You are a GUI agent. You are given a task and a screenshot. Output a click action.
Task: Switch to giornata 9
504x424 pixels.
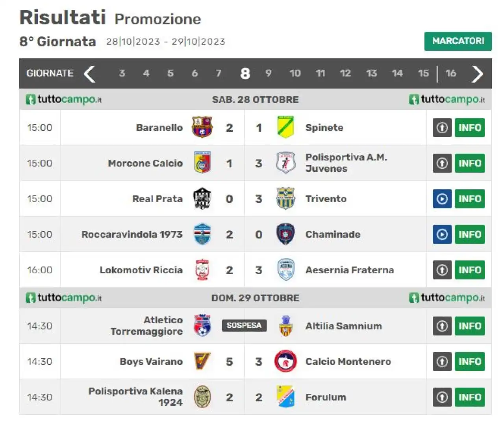click(x=269, y=74)
